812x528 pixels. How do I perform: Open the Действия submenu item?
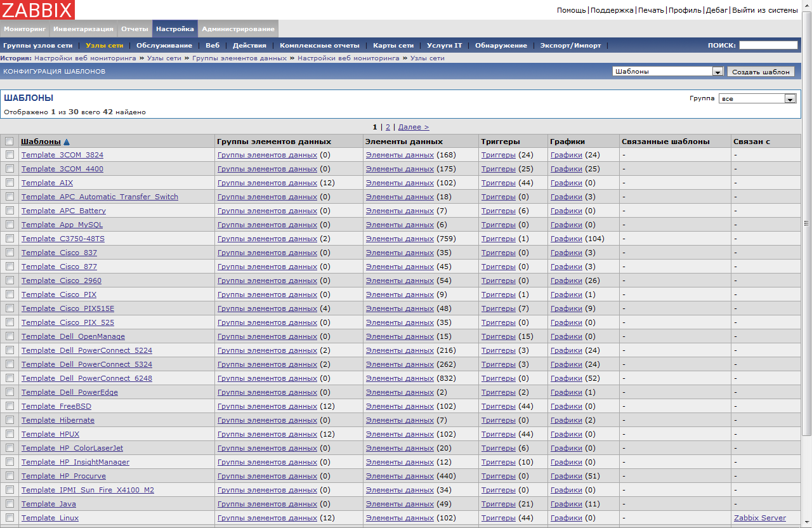pyautogui.click(x=249, y=46)
